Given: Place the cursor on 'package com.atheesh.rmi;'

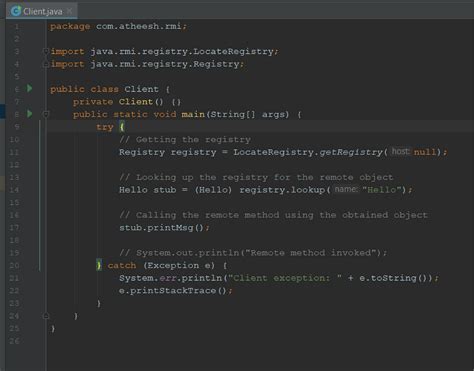Looking at the screenshot, I should coord(118,26).
